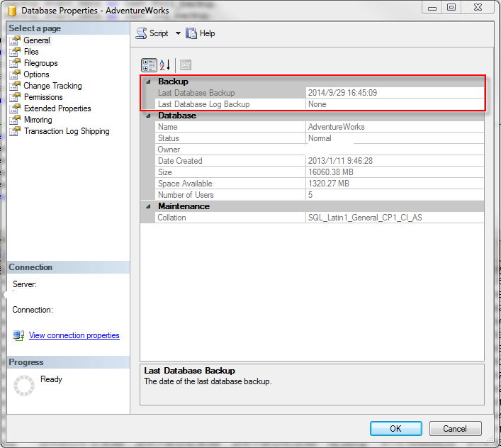
Task: Click the Transaction Log Shipping page icon
Action: pos(15,131)
